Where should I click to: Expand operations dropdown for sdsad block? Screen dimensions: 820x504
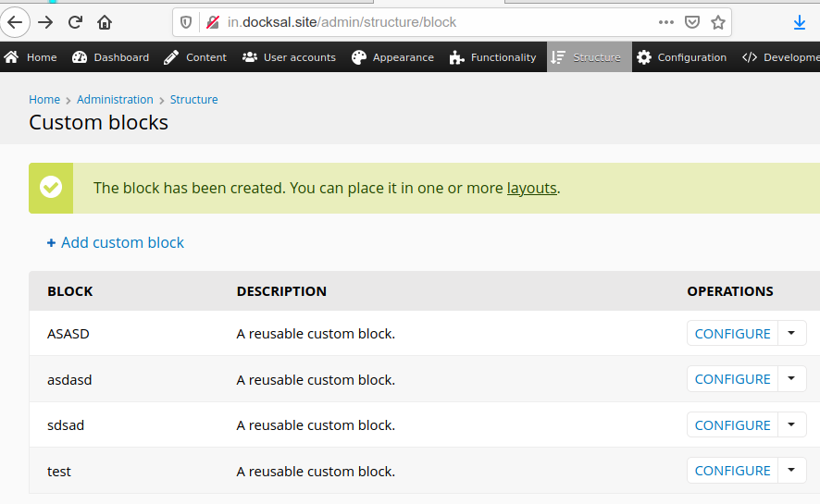pyautogui.click(x=791, y=424)
